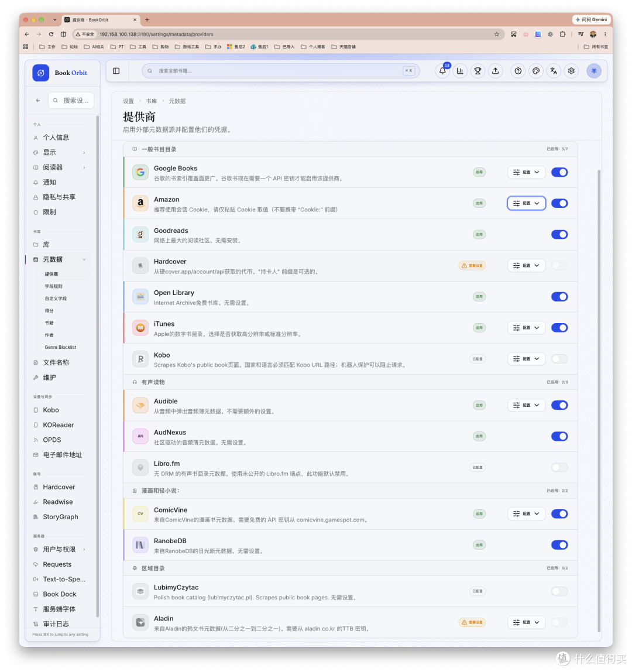The height and width of the screenshot is (672, 632).
Task: Toggle the sidebar panel icon
Action: tap(116, 71)
